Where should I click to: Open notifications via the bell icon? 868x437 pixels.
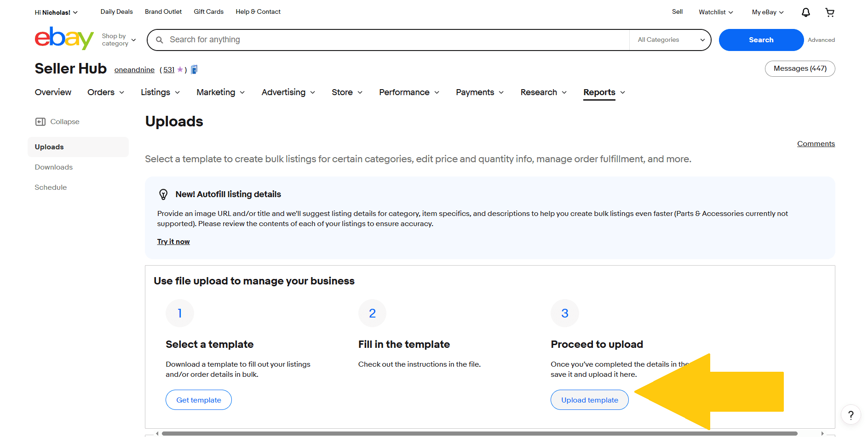tap(805, 12)
